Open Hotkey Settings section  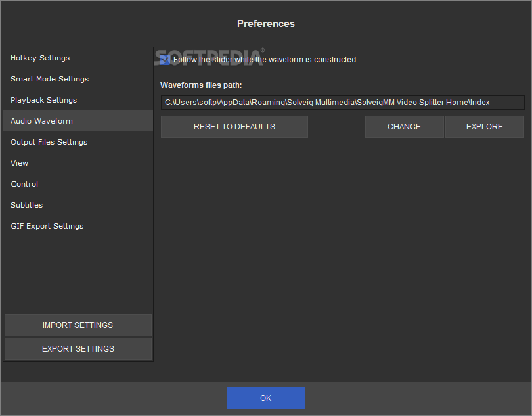pyautogui.click(x=78, y=58)
